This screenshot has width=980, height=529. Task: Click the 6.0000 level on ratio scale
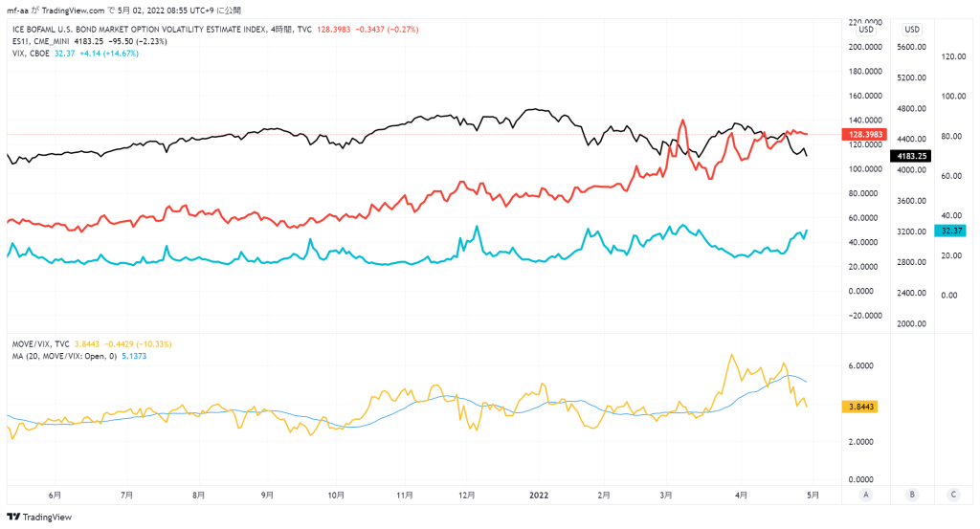click(x=860, y=366)
